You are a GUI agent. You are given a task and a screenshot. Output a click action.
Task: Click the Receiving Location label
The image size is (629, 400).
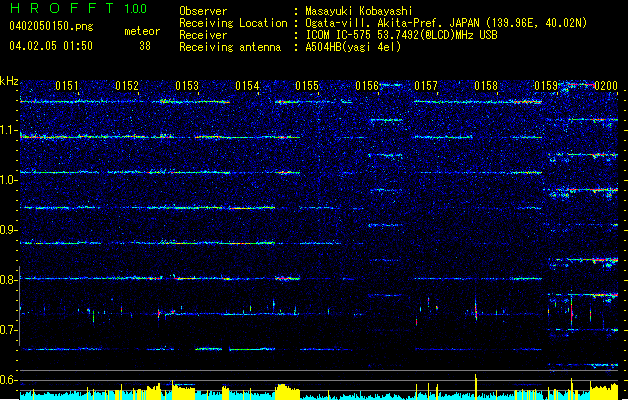pos(233,23)
